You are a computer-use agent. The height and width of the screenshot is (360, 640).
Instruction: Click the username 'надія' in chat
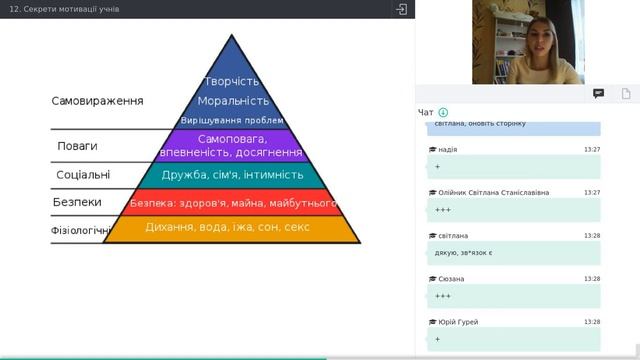(x=448, y=149)
